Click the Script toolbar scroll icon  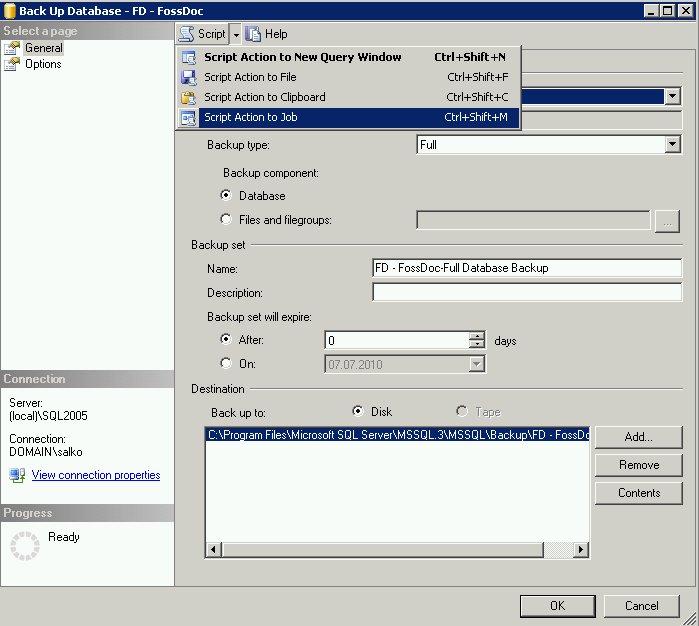pyautogui.click(x=186, y=34)
